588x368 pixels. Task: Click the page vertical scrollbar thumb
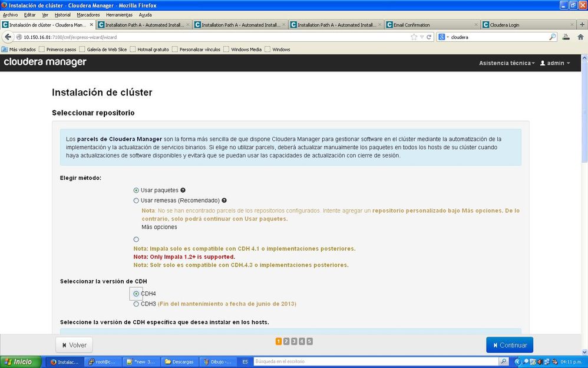coord(584,113)
